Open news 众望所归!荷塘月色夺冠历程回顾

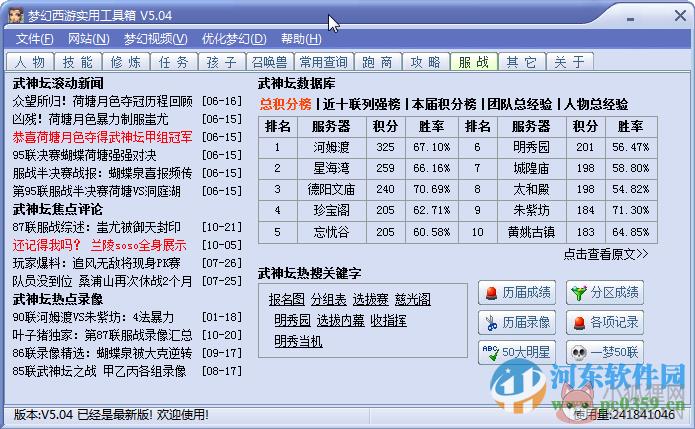point(102,101)
